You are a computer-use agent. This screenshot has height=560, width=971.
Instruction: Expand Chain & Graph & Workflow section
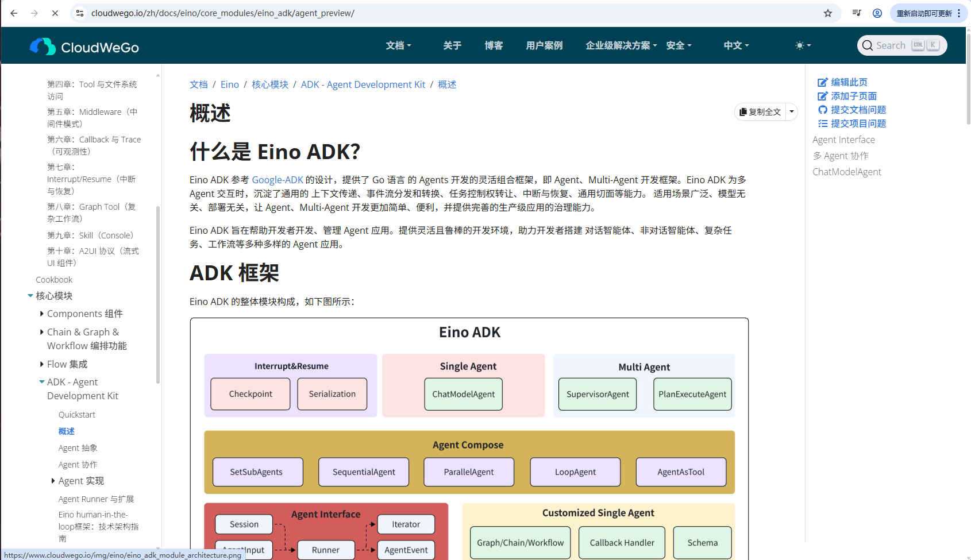[x=42, y=332]
